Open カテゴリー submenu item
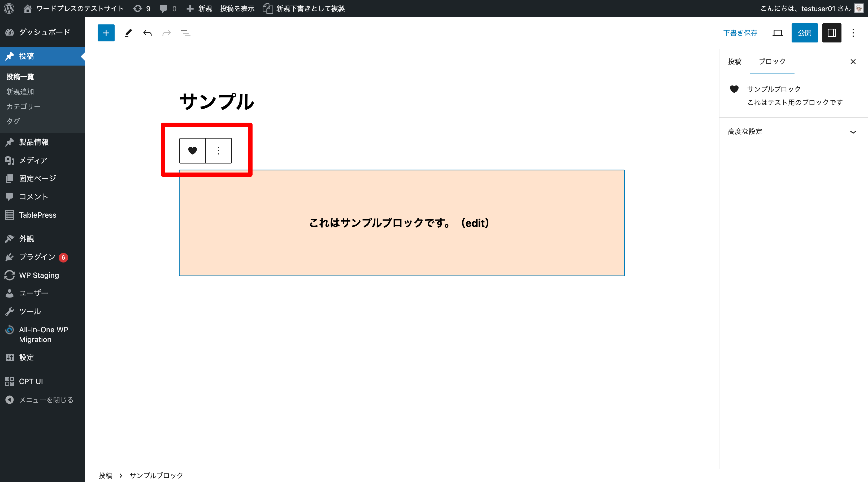868x482 pixels. click(x=24, y=106)
